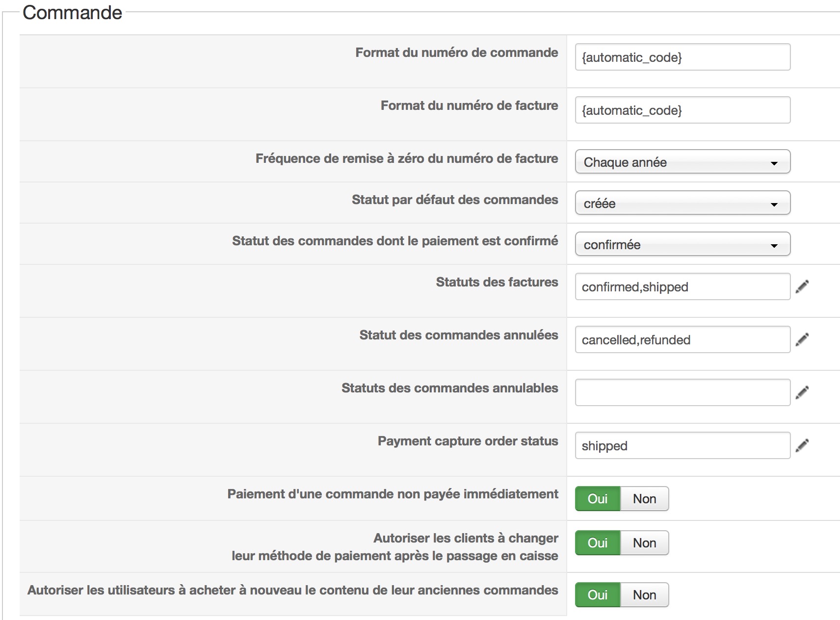This screenshot has height=620, width=840.
Task: Enable Oui for rebuying old orders content
Action: pos(598,595)
